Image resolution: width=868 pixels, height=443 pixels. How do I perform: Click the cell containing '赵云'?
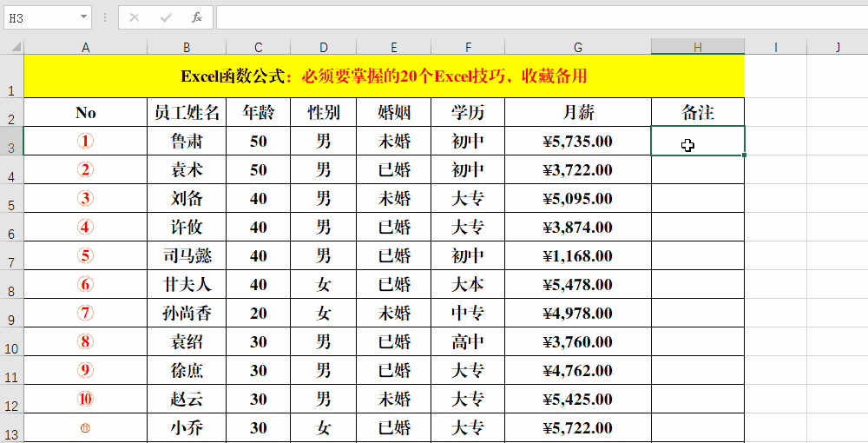tap(187, 400)
